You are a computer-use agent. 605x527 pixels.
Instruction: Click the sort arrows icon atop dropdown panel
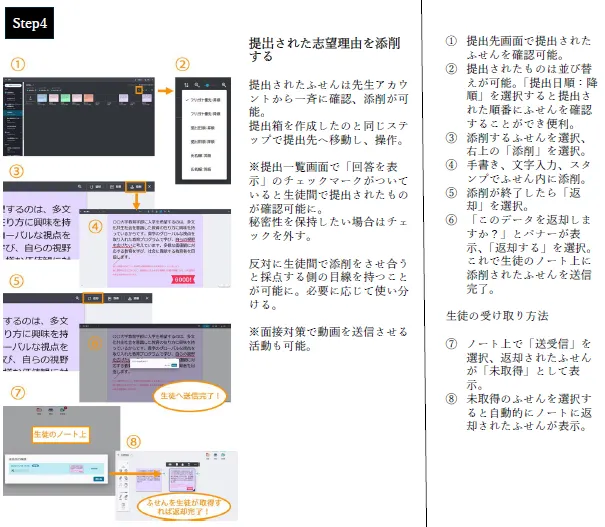[x=184, y=86]
